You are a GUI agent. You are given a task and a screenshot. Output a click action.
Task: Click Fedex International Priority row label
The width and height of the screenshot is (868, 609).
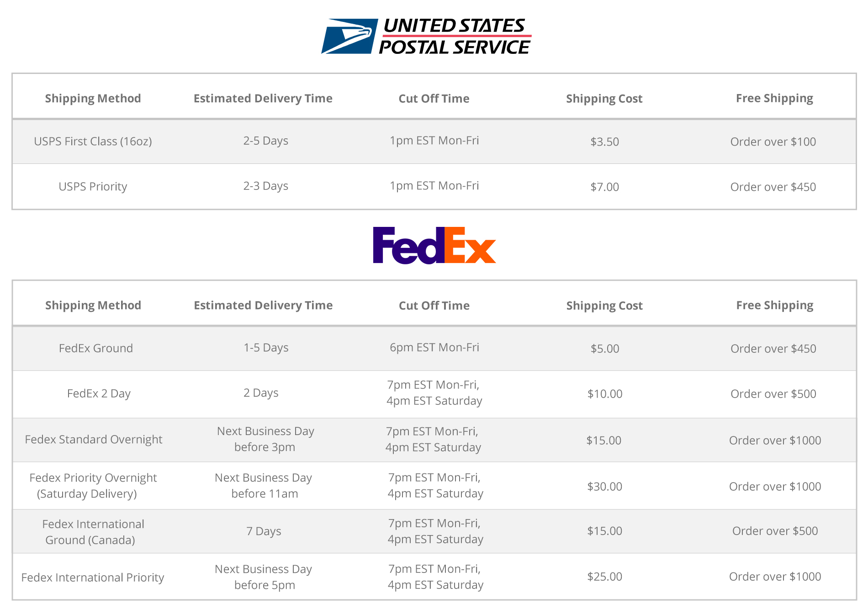(x=93, y=577)
